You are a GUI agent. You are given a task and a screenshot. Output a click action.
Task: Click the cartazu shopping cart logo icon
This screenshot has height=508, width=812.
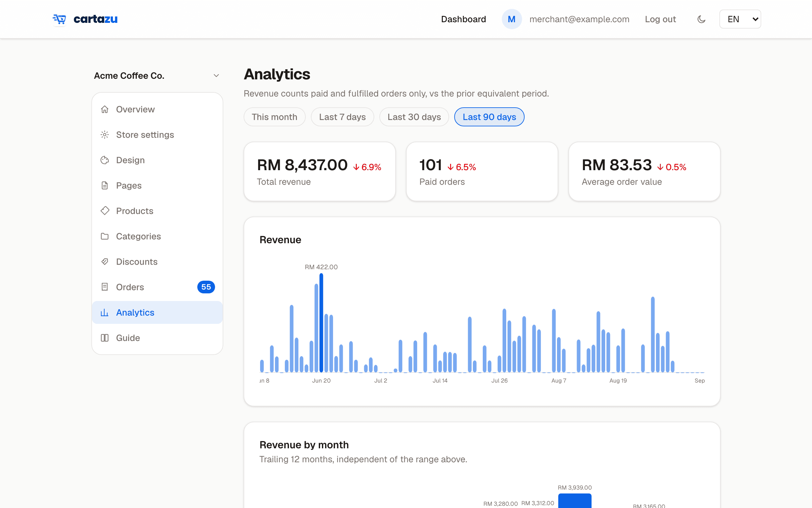point(59,19)
